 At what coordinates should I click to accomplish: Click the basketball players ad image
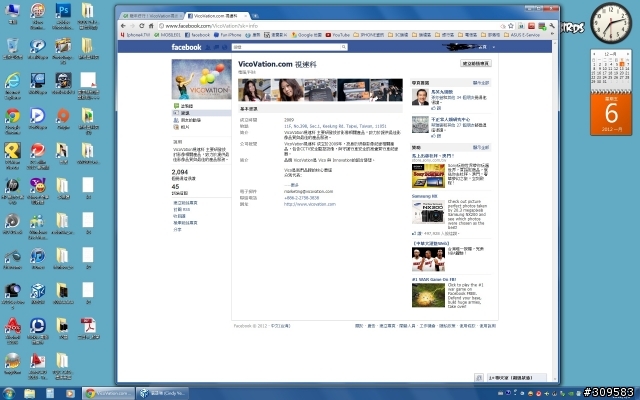(428, 259)
